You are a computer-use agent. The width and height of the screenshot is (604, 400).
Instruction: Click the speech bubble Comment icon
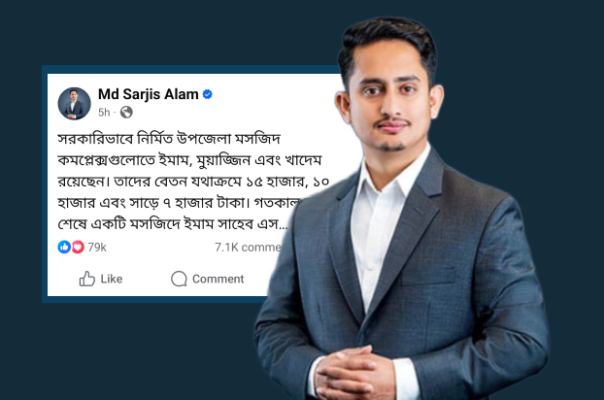(x=179, y=279)
